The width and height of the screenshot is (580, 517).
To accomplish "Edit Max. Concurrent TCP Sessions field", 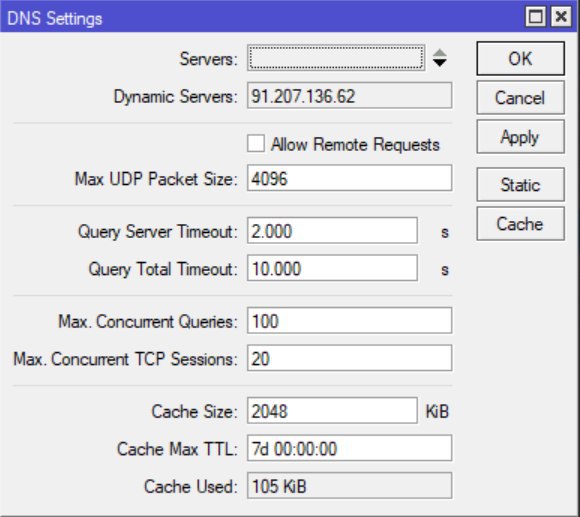I will pos(350,358).
